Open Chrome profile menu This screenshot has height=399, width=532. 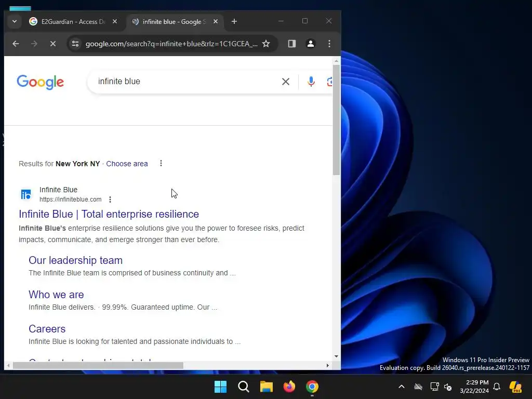(311, 44)
